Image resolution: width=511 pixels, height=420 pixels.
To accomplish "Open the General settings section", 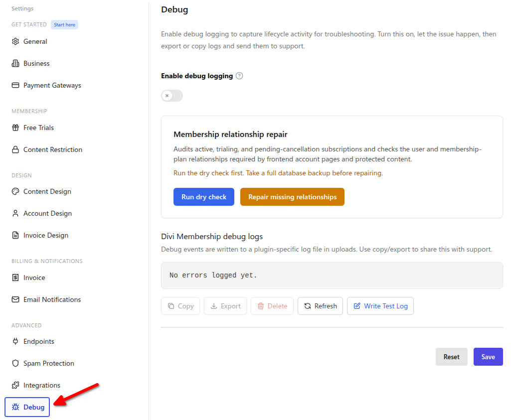I will click(x=35, y=41).
